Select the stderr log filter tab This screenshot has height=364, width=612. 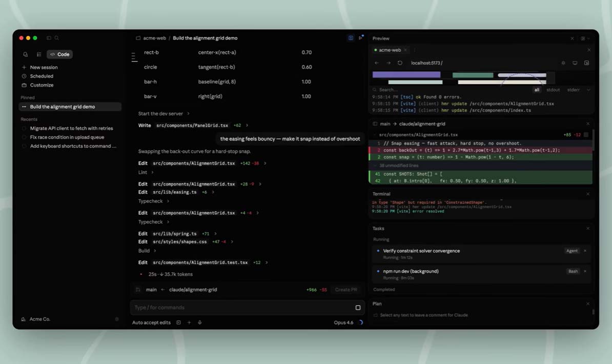pyautogui.click(x=573, y=90)
